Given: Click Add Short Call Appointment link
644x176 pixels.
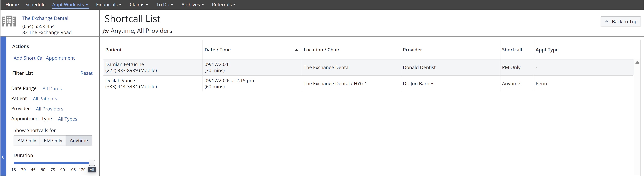Looking at the screenshot, I should 44,58.
